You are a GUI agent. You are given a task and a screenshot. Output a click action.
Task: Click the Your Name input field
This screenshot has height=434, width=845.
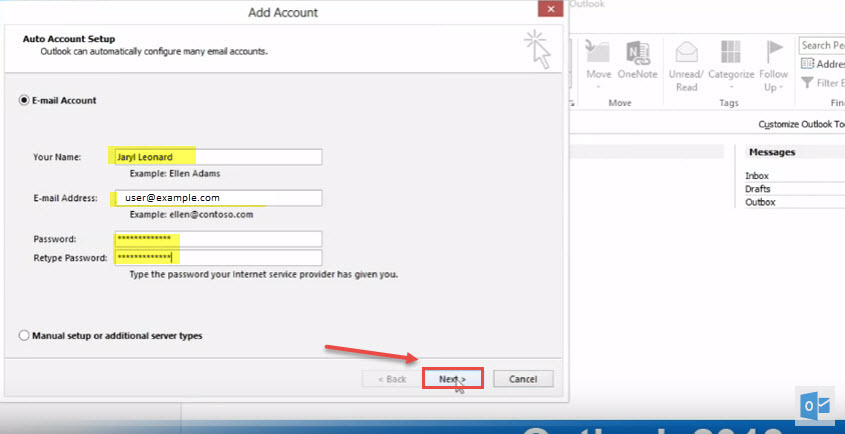pos(218,157)
